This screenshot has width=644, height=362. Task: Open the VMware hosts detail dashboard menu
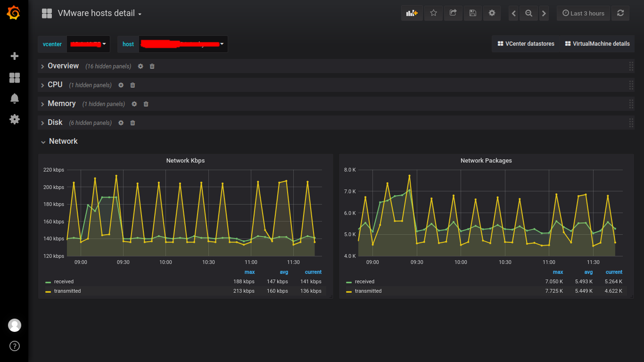[x=99, y=13]
